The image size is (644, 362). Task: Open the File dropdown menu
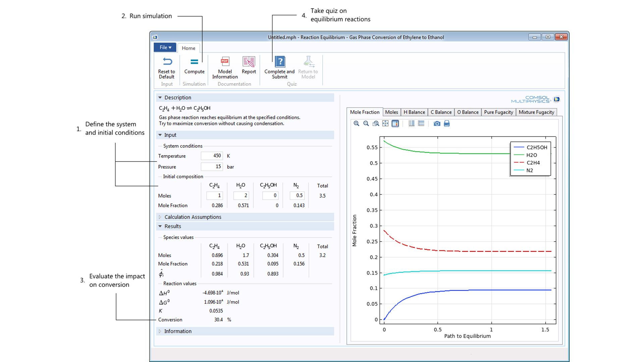coord(165,48)
